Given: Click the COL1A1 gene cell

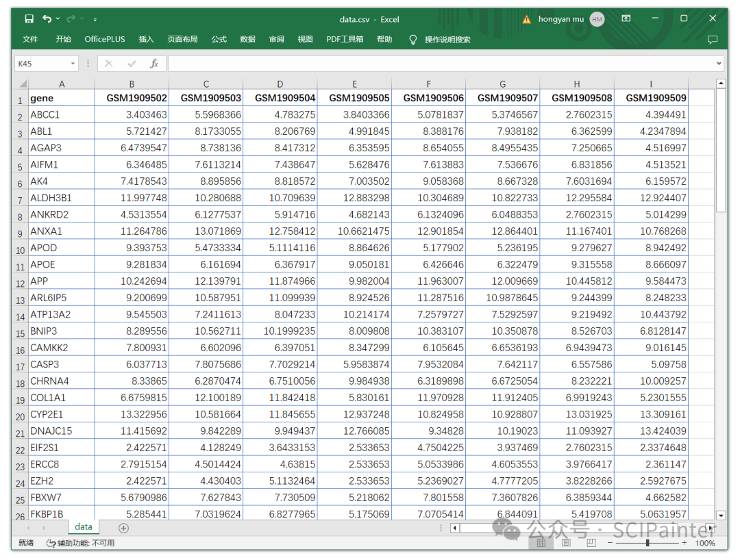Looking at the screenshot, I should point(62,398).
